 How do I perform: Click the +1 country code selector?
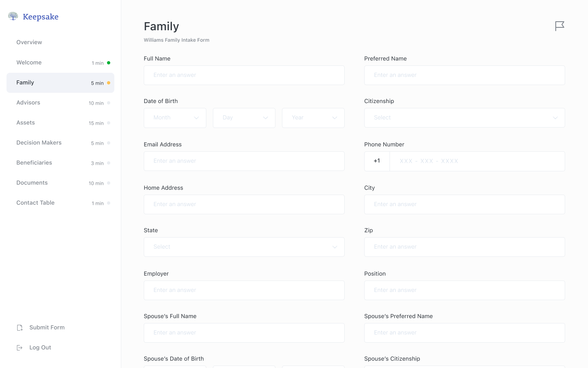click(x=377, y=161)
